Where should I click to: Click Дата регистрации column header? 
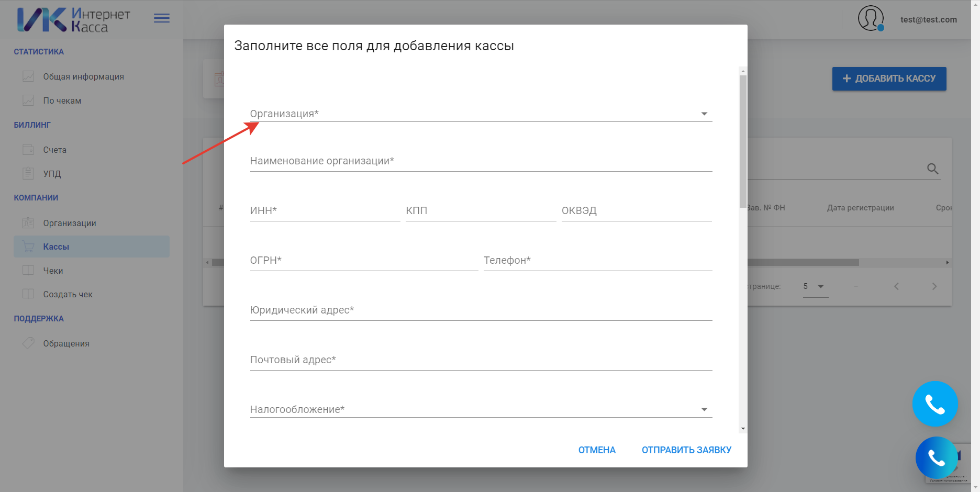point(860,208)
